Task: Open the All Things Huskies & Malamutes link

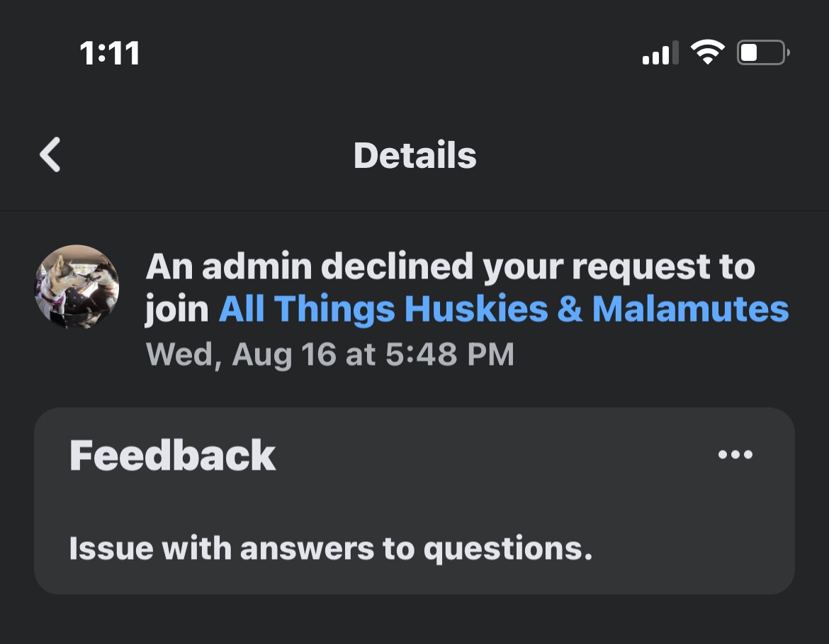Action: coord(503,310)
